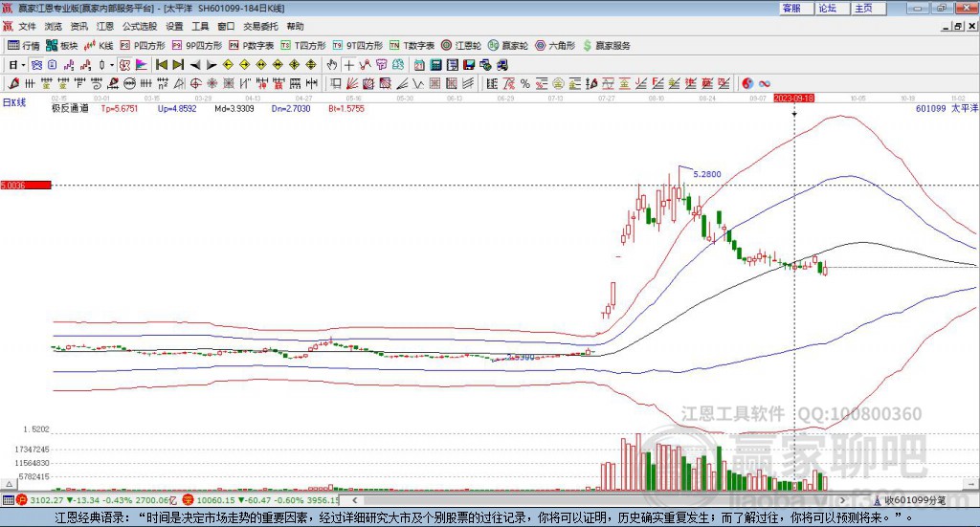
Task: Toggle the crosshair cursor button
Action: pos(348,65)
